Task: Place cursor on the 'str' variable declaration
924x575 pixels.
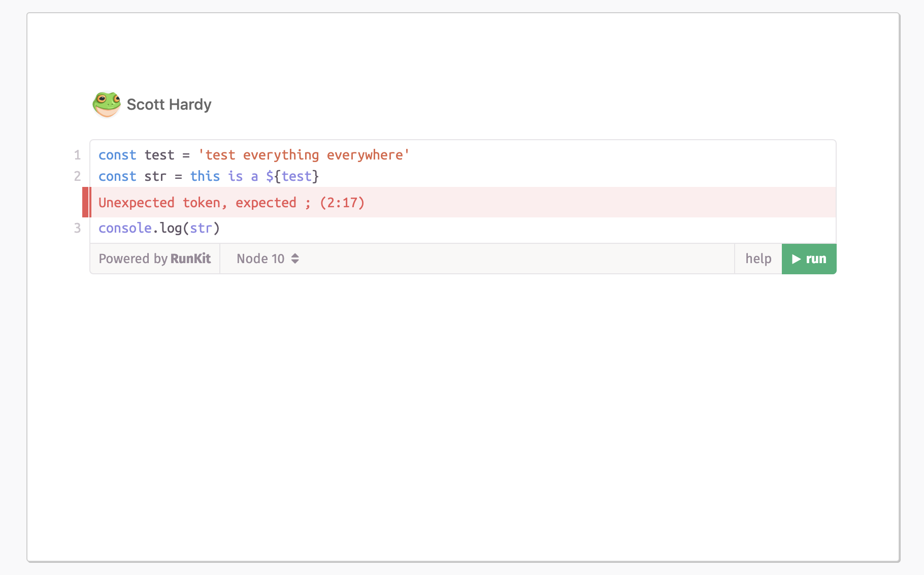Action: [x=155, y=176]
